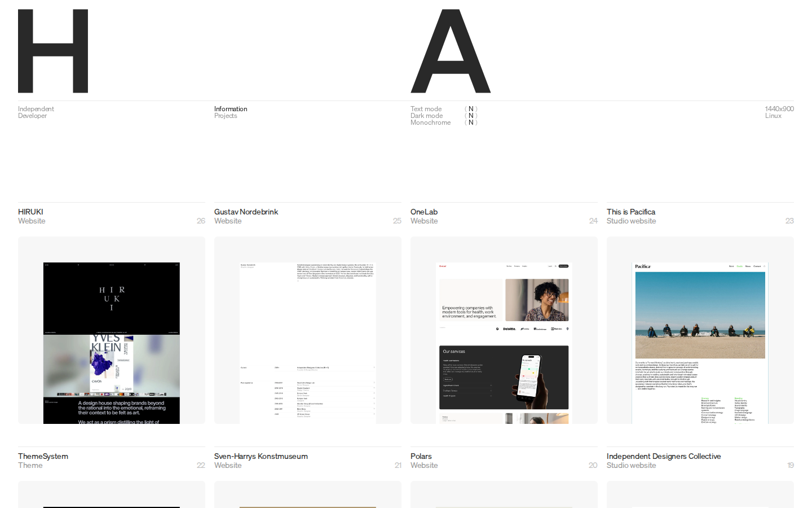This screenshot has width=812, height=508.
Task: Click project number 20 beside Polars
Action: (593, 465)
